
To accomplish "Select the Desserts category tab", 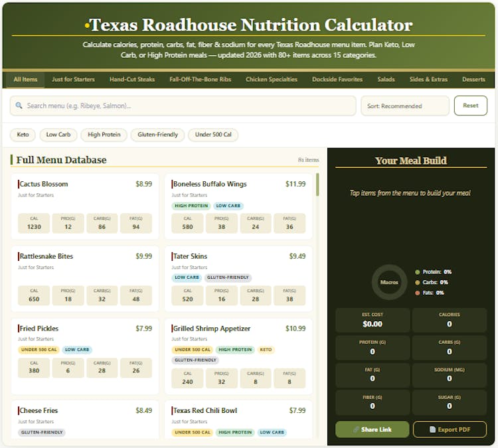I will click(473, 80).
